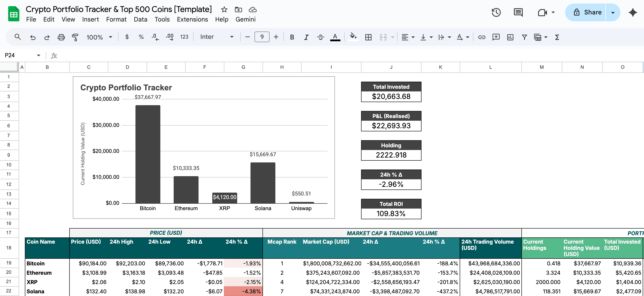Click the paint format roller icon

[x=75, y=37]
